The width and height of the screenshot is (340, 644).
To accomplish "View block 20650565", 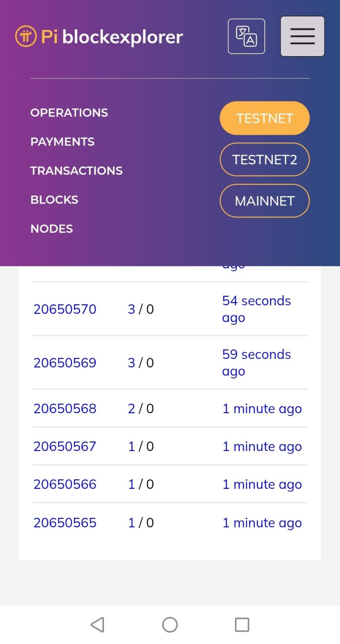I will tap(65, 522).
